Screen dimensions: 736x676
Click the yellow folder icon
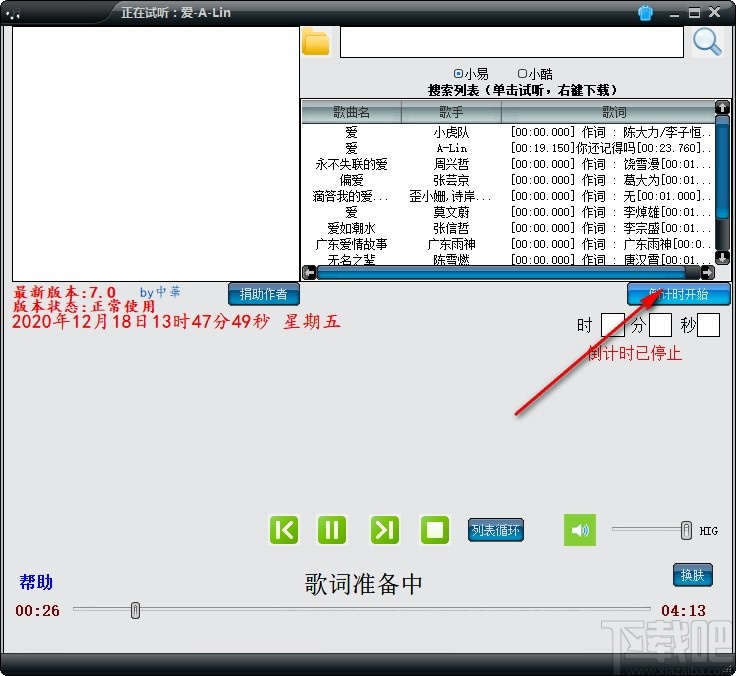316,42
